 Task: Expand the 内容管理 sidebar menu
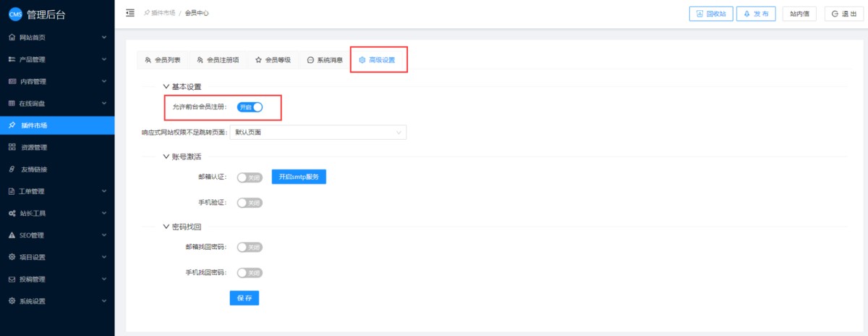click(57, 81)
